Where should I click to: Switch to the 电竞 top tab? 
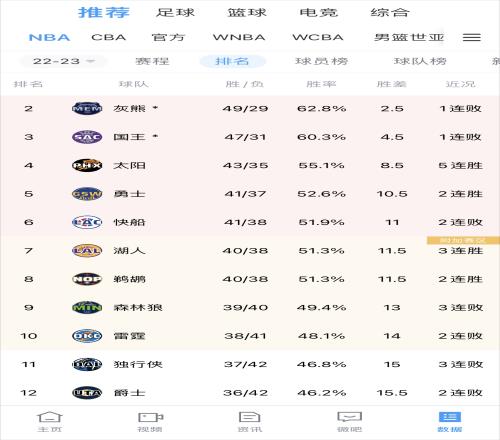click(x=319, y=13)
